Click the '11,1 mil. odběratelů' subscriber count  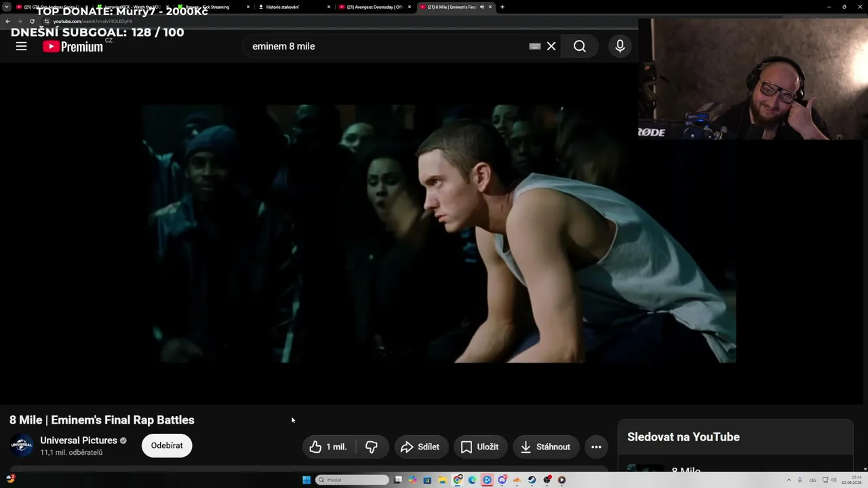click(71, 453)
